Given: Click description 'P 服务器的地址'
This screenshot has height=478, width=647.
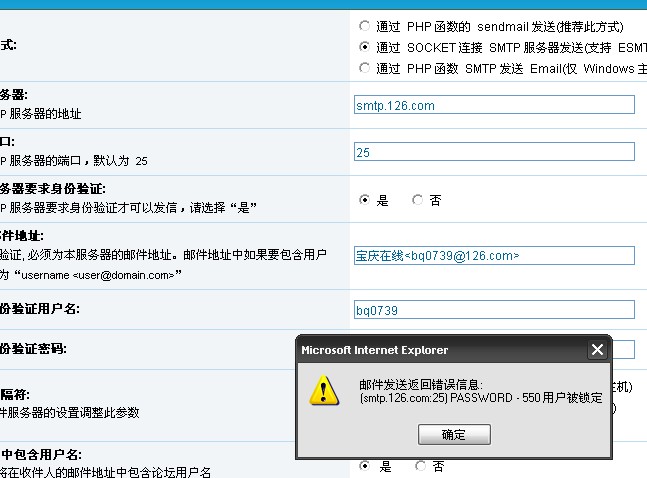Looking at the screenshot, I should 41,114.
